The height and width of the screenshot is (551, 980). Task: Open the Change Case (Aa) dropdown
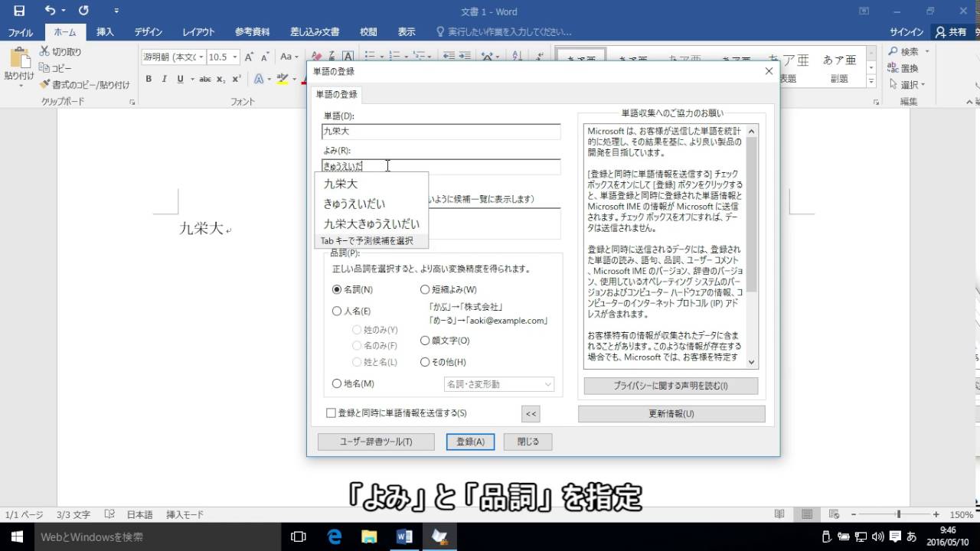coord(289,57)
